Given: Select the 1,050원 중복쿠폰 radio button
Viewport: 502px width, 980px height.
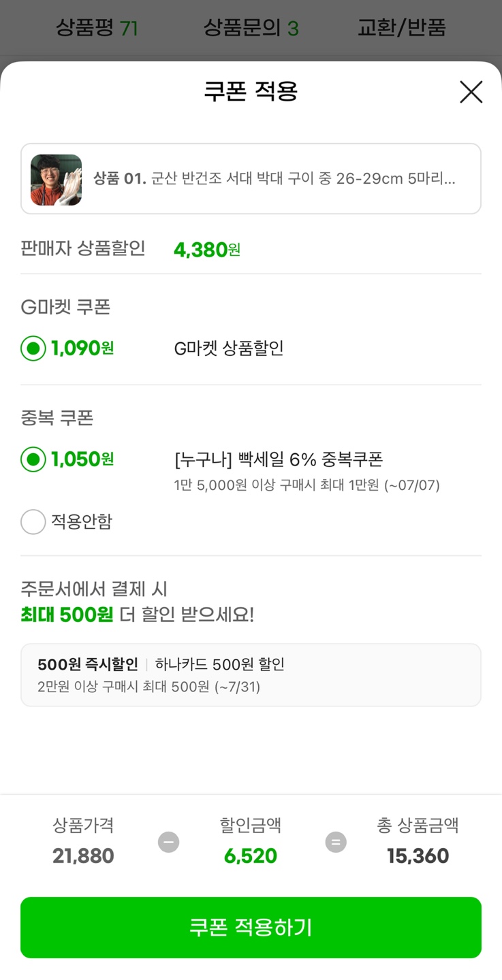Looking at the screenshot, I should click(x=33, y=459).
